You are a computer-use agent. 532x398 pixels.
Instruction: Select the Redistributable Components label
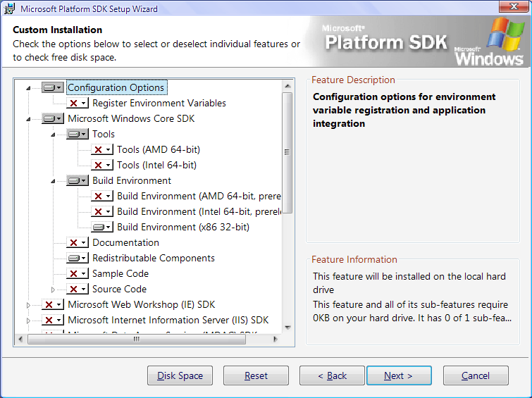[154, 259]
